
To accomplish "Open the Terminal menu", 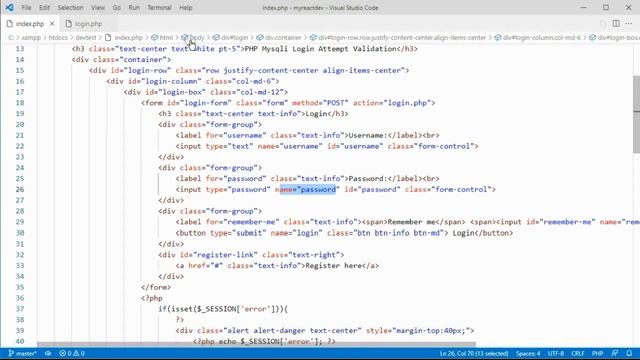I will pyautogui.click(x=159, y=8).
